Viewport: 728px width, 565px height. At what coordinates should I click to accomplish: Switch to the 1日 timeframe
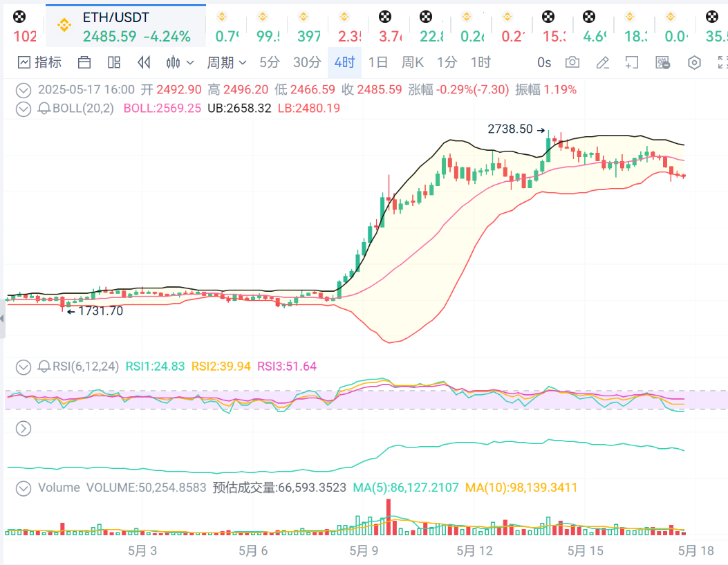pyautogui.click(x=377, y=62)
